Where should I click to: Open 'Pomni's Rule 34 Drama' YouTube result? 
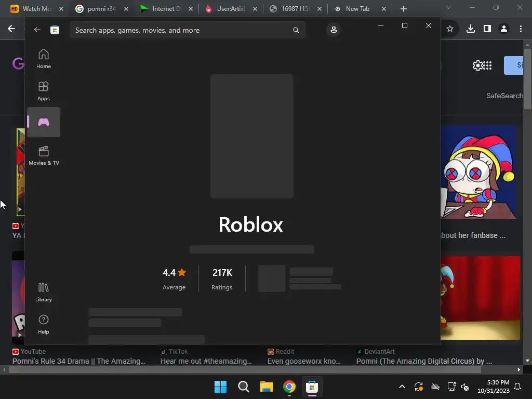[79, 361]
